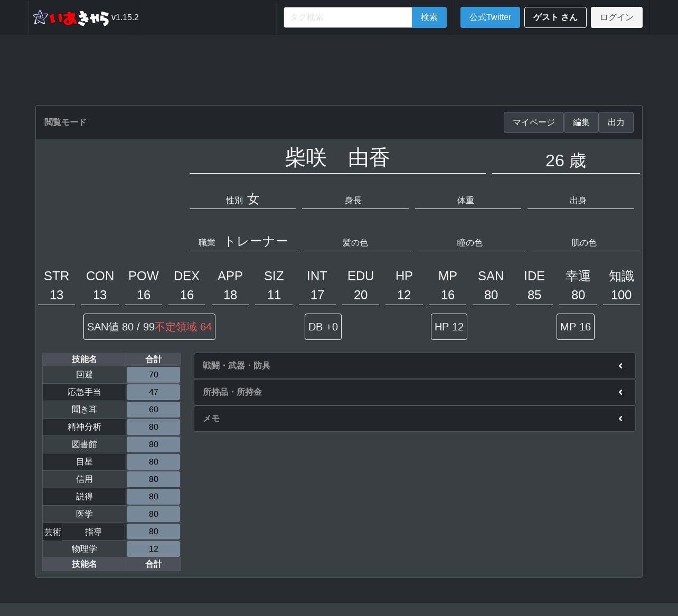The height and width of the screenshot is (616, 678).
Task: Click the 図書館 skill total
Action: click(154, 444)
